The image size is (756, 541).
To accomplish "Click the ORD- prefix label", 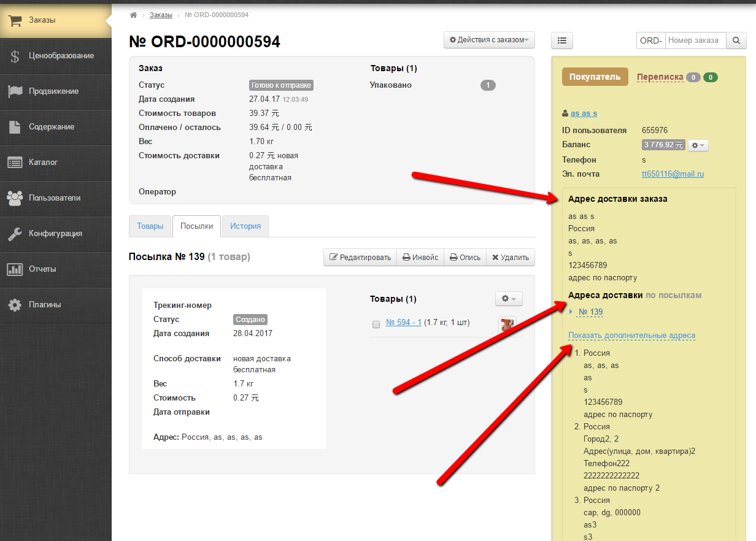I will [x=651, y=40].
